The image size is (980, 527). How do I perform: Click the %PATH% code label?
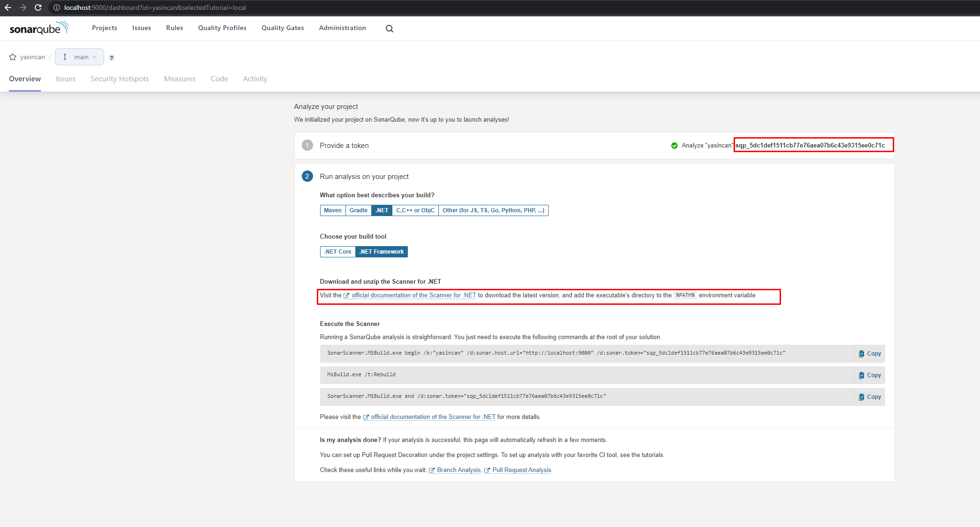(685, 295)
